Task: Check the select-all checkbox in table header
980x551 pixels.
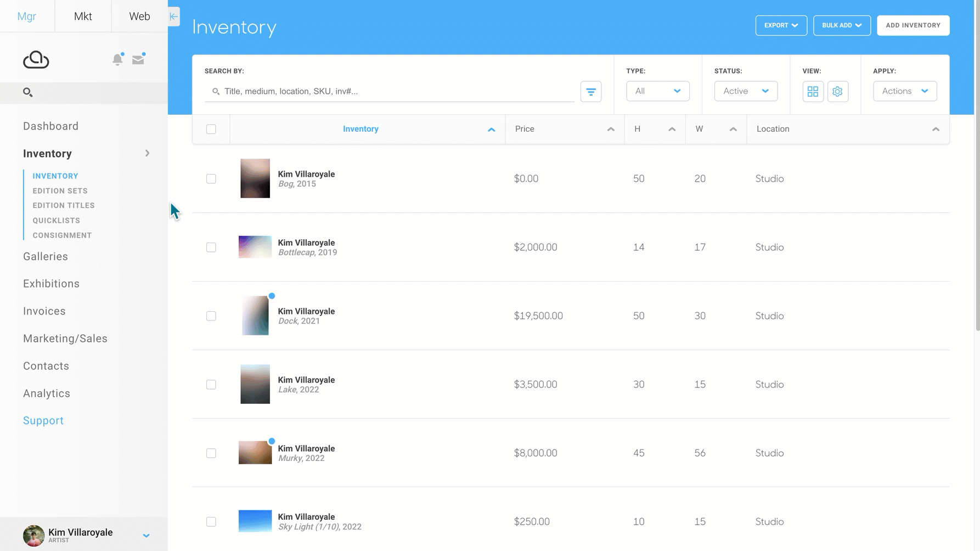Action: 211,128
